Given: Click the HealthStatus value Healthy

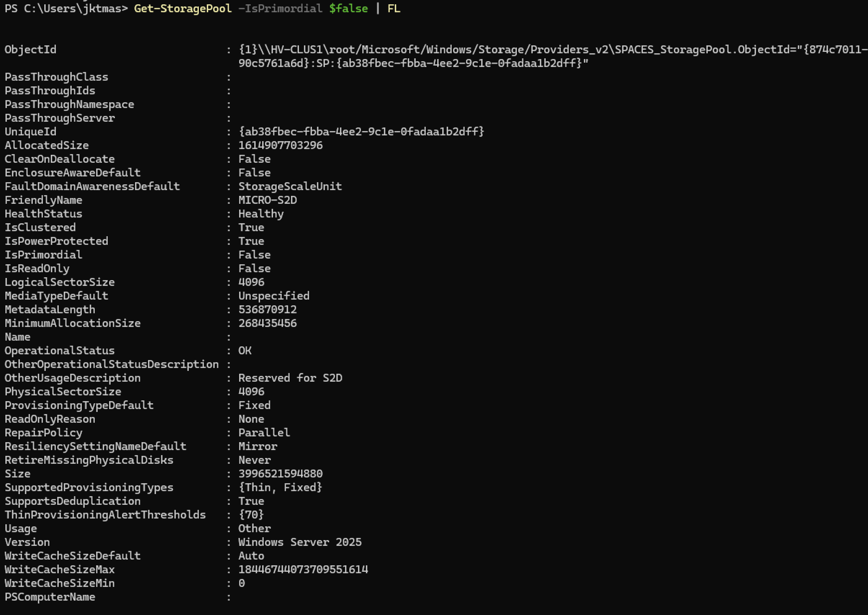Looking at the screenshot, I should click(261, 214).
